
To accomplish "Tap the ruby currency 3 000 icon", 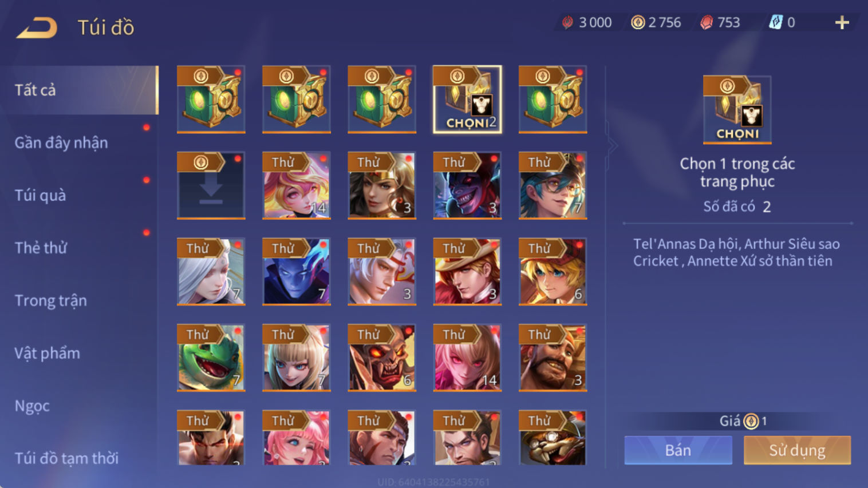I will coord(567,22).
